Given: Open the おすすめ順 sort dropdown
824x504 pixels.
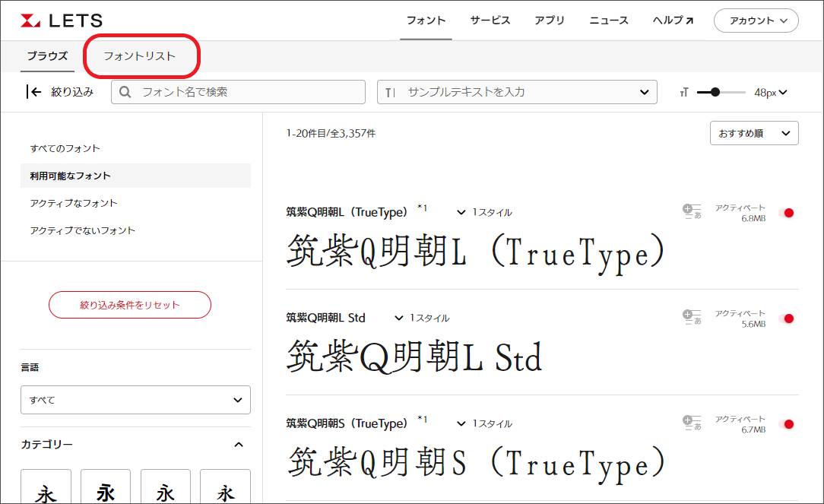Looking at the screenshot, I should pos(753,133).
